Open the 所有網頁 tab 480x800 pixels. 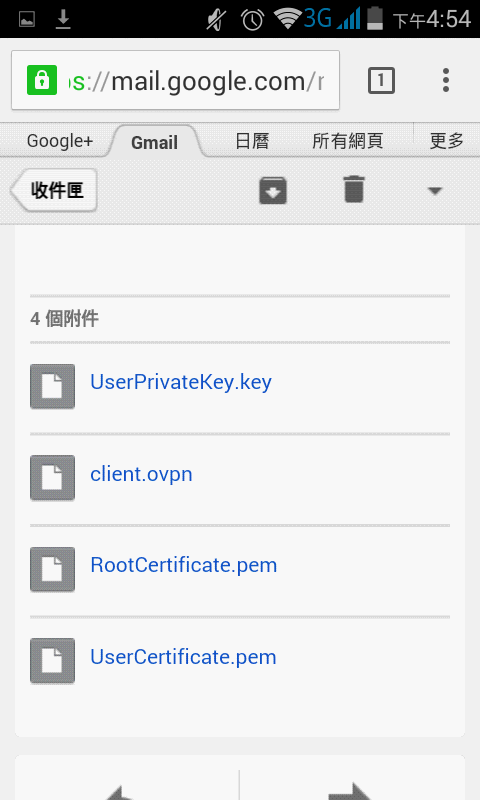point(347,141)
